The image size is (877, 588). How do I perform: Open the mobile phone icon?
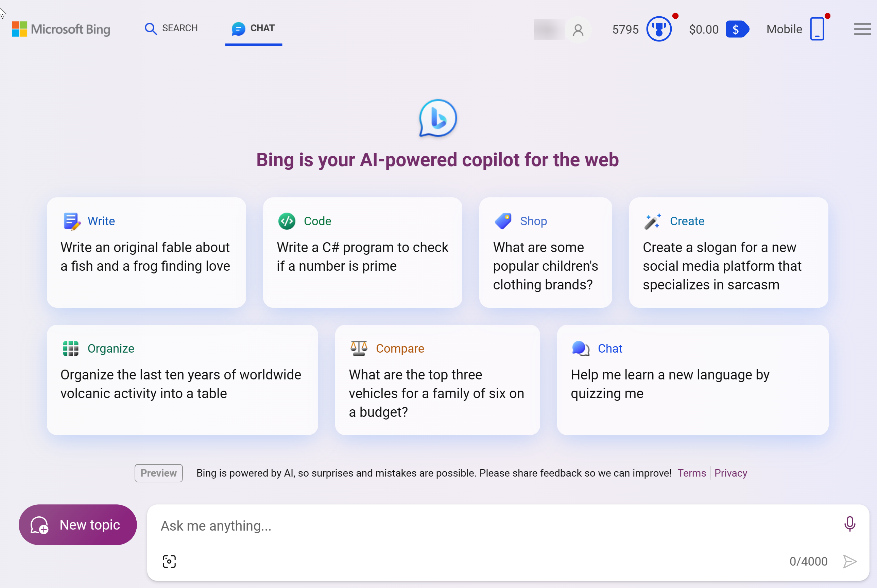coord(817,29)
